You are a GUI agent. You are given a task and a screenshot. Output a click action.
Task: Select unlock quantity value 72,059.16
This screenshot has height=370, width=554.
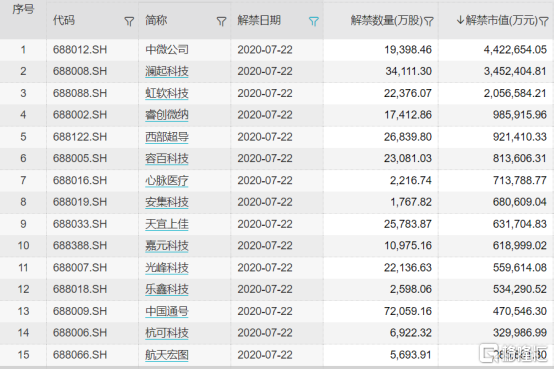pyautogui.click(x=408, y=311)
